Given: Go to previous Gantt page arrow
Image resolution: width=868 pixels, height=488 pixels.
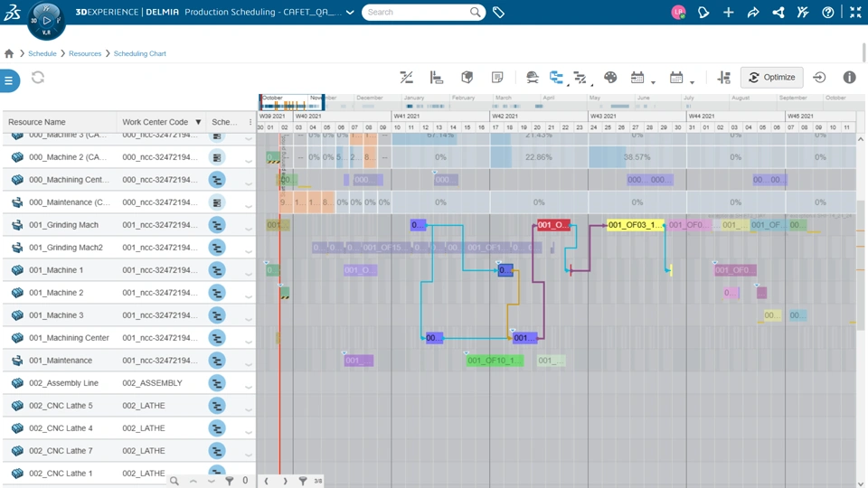Looking at the screenshot, I should tap(266, 481).
